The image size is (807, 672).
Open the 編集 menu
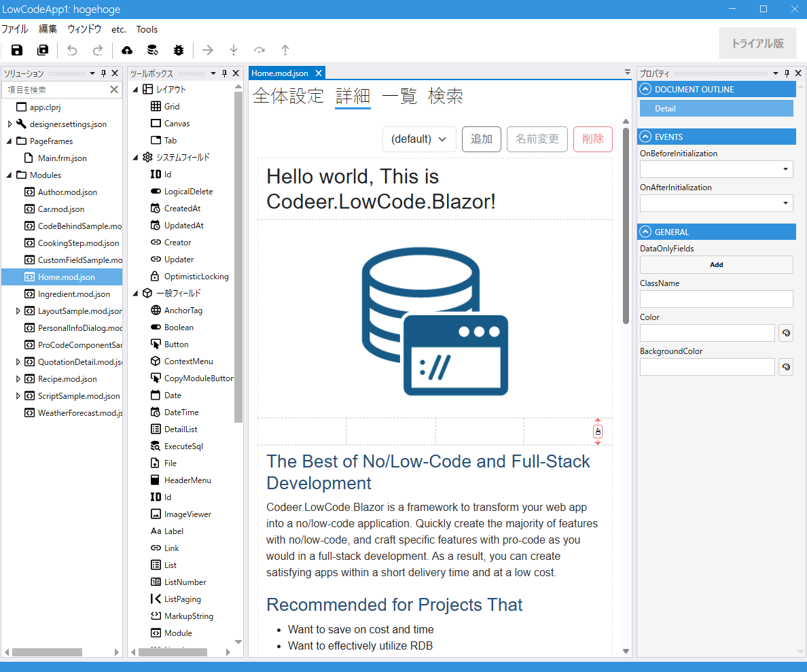(48, 29)
